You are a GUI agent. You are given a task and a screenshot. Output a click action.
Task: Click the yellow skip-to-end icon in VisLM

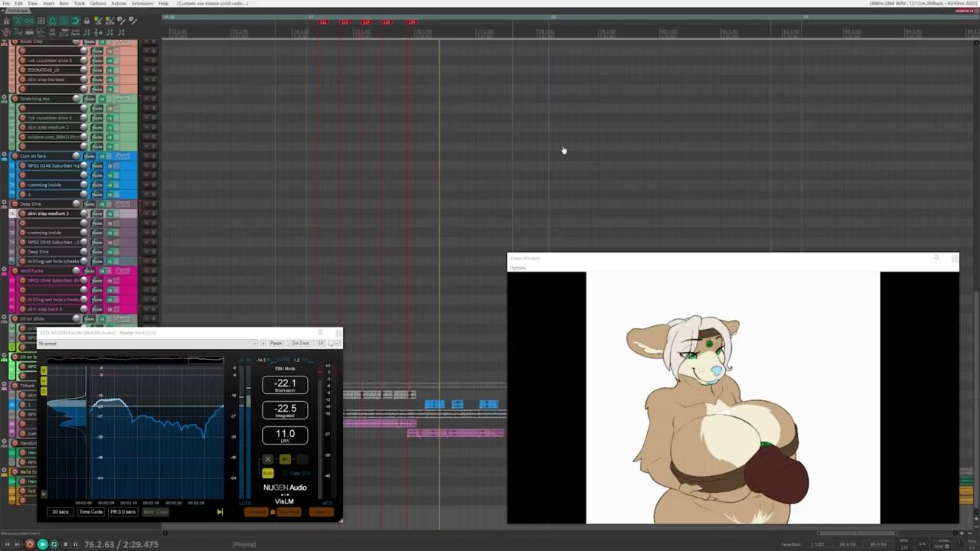[220, 511]
